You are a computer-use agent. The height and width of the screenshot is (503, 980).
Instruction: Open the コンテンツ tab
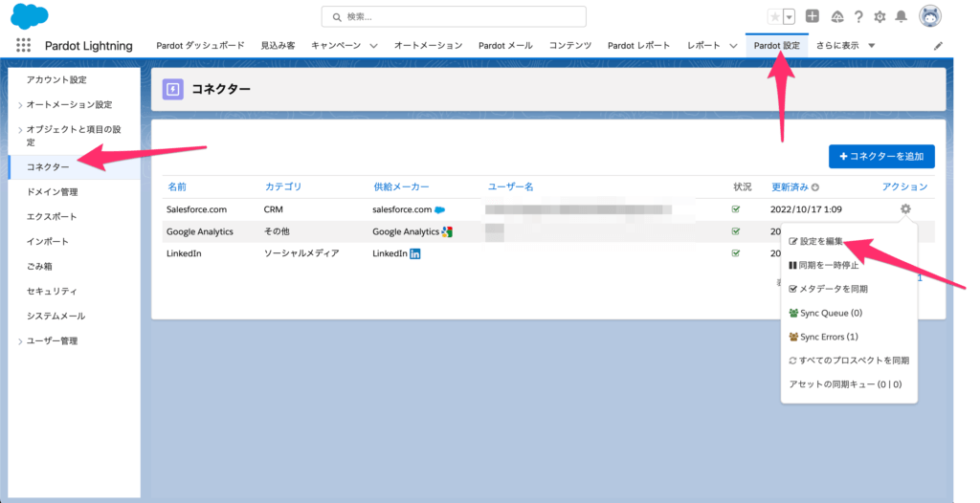pyautogui.click(x=570, y=46)
